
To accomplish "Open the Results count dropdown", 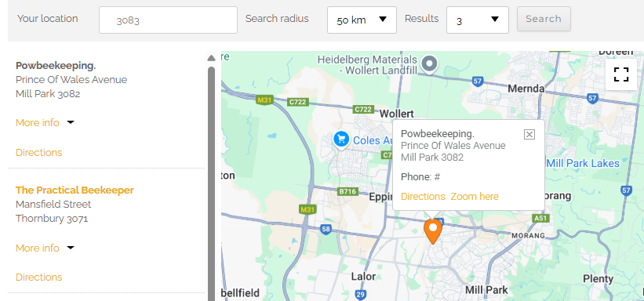I will tap(477, 20).
